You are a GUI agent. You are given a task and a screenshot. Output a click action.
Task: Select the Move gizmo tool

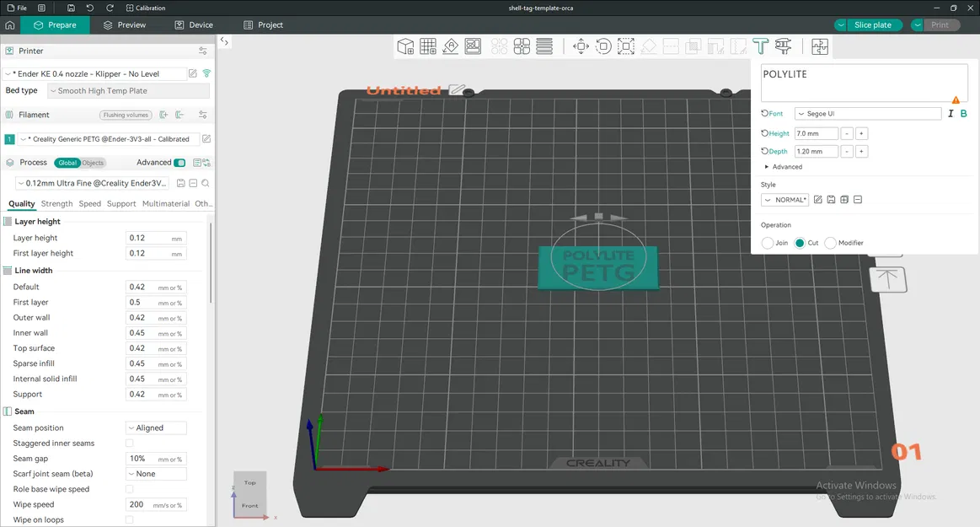581,46
